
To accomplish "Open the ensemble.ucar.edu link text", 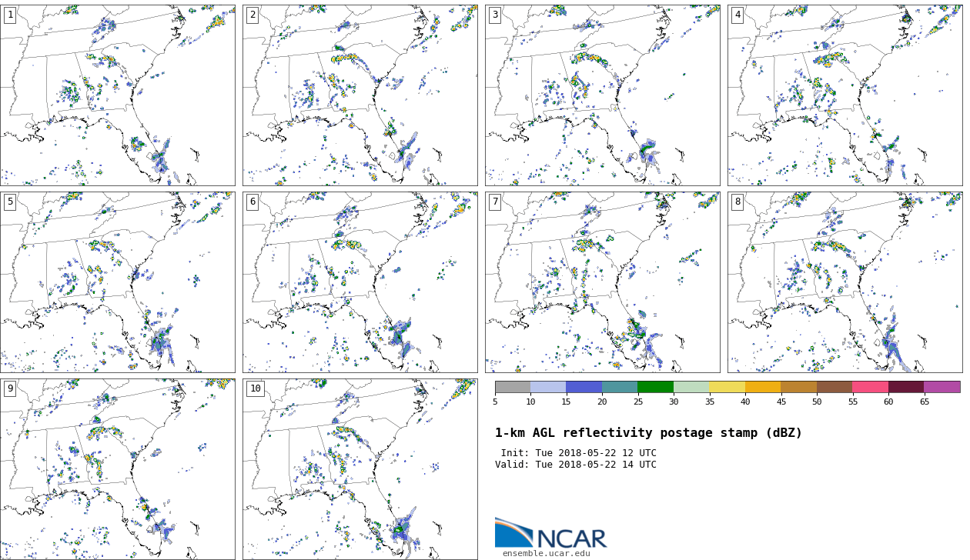I will (546, 553).
